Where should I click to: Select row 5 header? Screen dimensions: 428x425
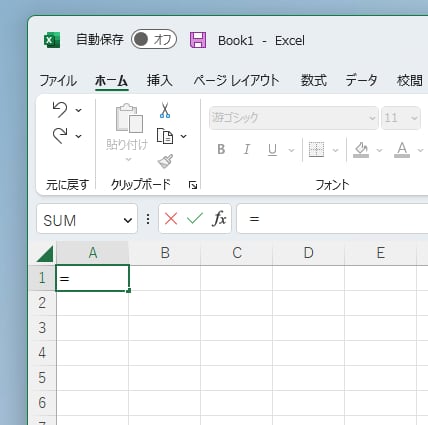coord(42,378)
